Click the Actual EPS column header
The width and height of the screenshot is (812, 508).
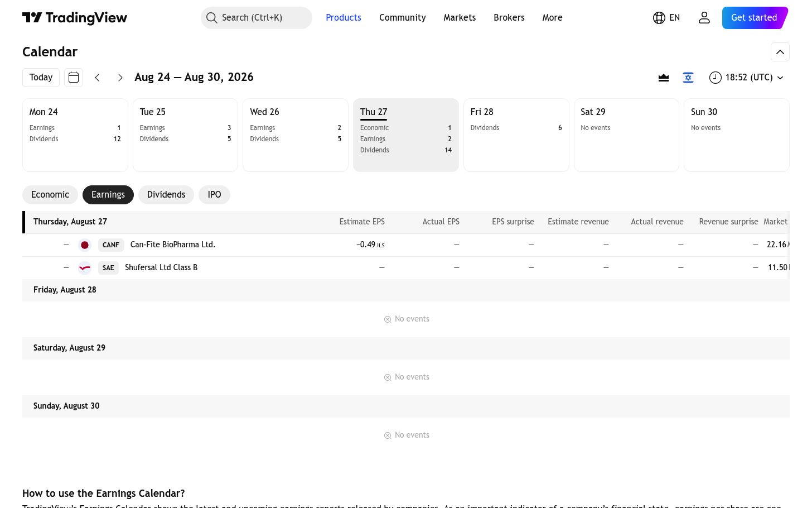441,222
